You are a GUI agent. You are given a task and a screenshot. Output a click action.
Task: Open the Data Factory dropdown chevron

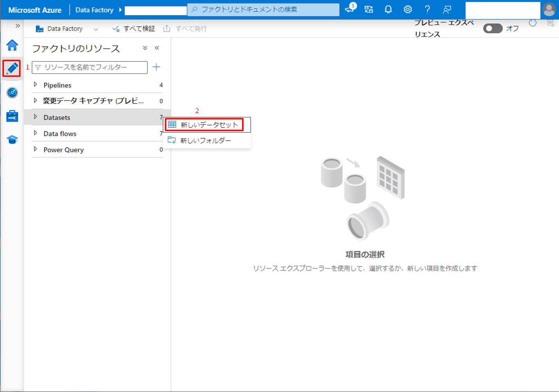click(x=96, y=29)
